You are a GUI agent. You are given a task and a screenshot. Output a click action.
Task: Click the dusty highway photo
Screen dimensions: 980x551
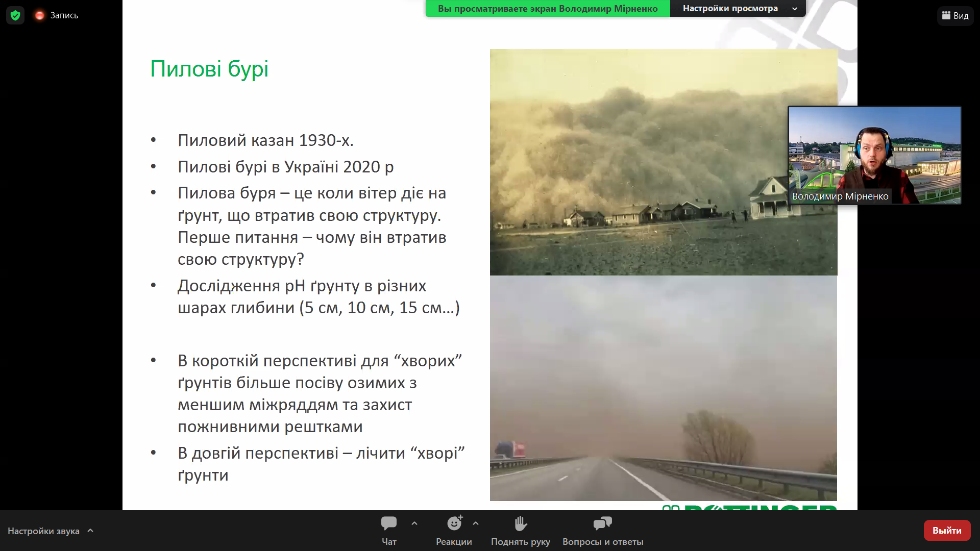click(x=664, y=388)
